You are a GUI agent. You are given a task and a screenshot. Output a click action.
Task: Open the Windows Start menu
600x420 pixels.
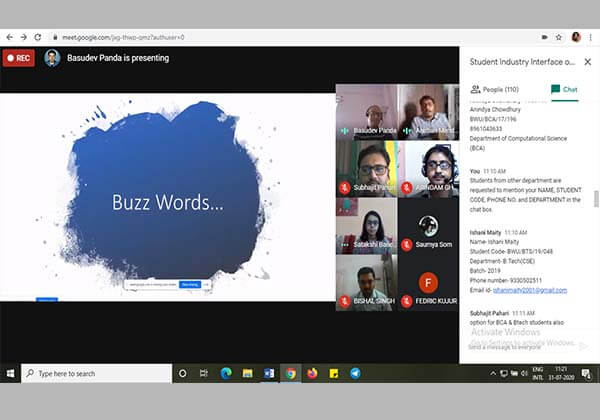coord(10,373)
